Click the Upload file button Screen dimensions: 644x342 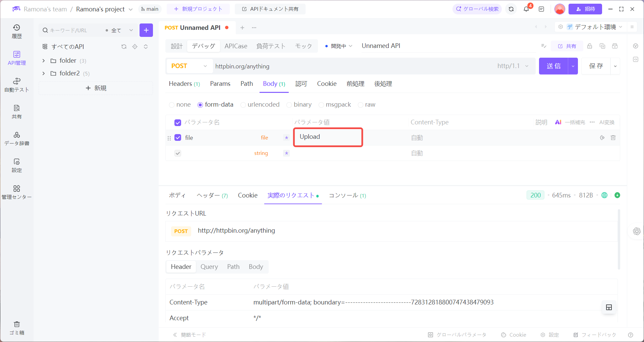point(328,137)
